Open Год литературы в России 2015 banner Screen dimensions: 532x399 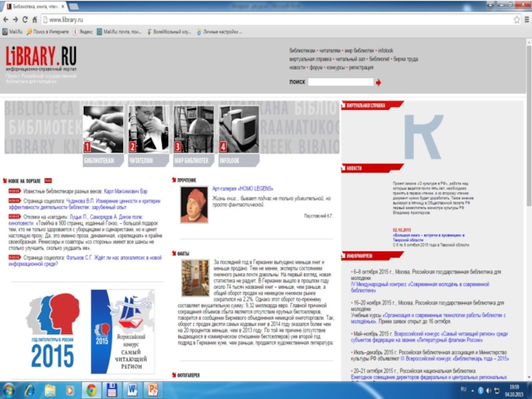pyautogui.click(x=53, y=331)
